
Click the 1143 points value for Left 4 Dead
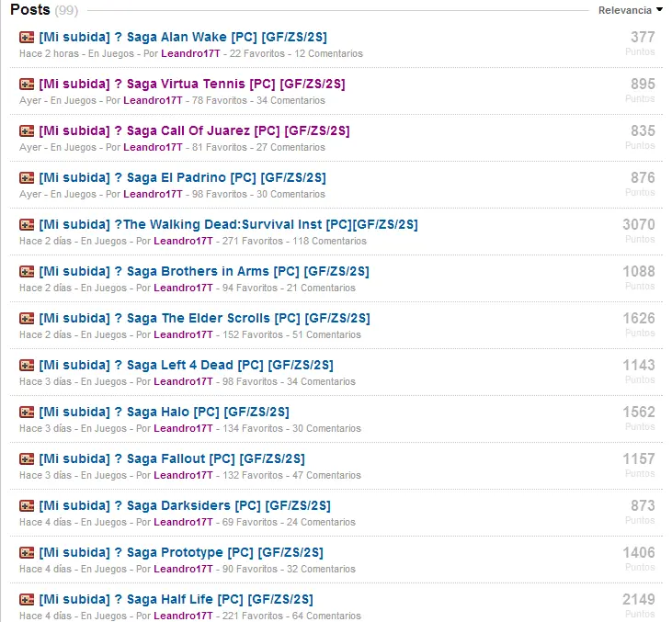[639, 365]
